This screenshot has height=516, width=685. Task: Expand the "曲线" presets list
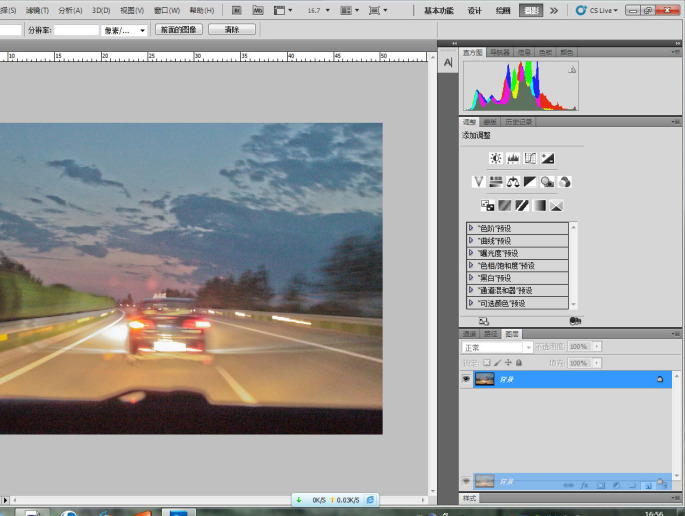(471, 240)
